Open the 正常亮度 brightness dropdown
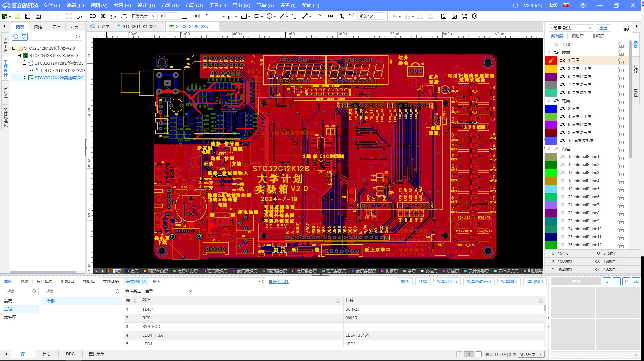Viewport: 644px width, 361px height. pyautogui.click(x=143, y=16)
